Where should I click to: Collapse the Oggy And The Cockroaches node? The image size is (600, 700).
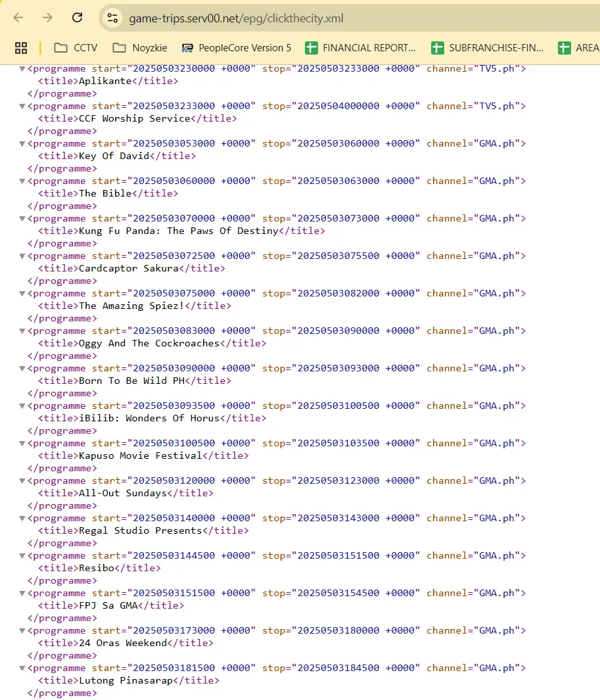pos(22,332)
